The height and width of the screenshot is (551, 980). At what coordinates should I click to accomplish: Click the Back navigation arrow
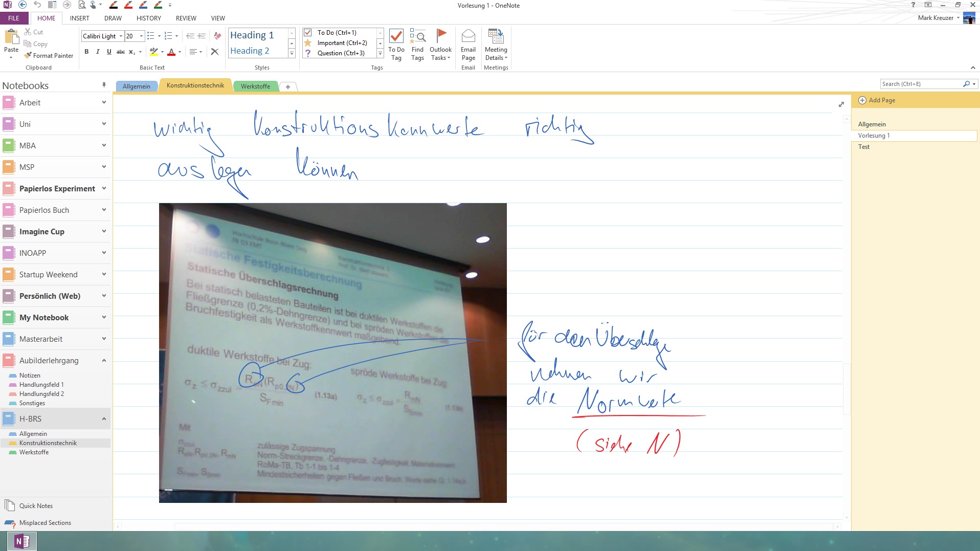(23, 5)
